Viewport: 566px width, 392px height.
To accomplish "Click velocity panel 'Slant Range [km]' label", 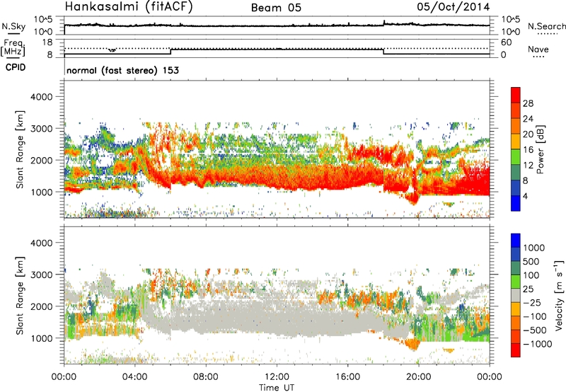I will click(20, 295).
